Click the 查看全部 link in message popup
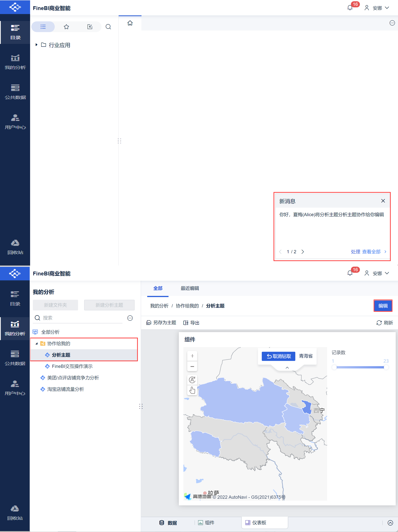The image size is (398, 532). click(x=371, y=252)
